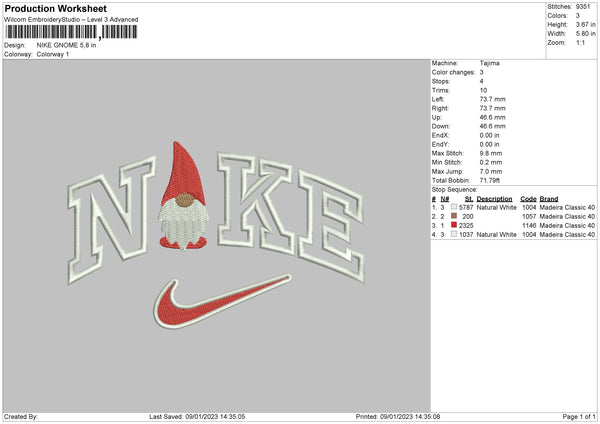Select the white swatch in stop row 1

(x=454, y=207)
